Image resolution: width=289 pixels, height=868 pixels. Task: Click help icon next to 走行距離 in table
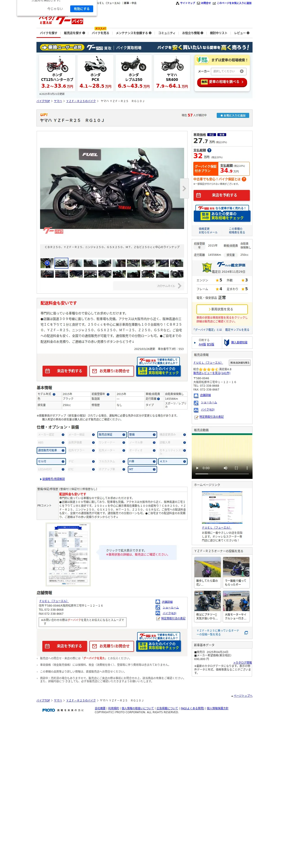[158, 399]
